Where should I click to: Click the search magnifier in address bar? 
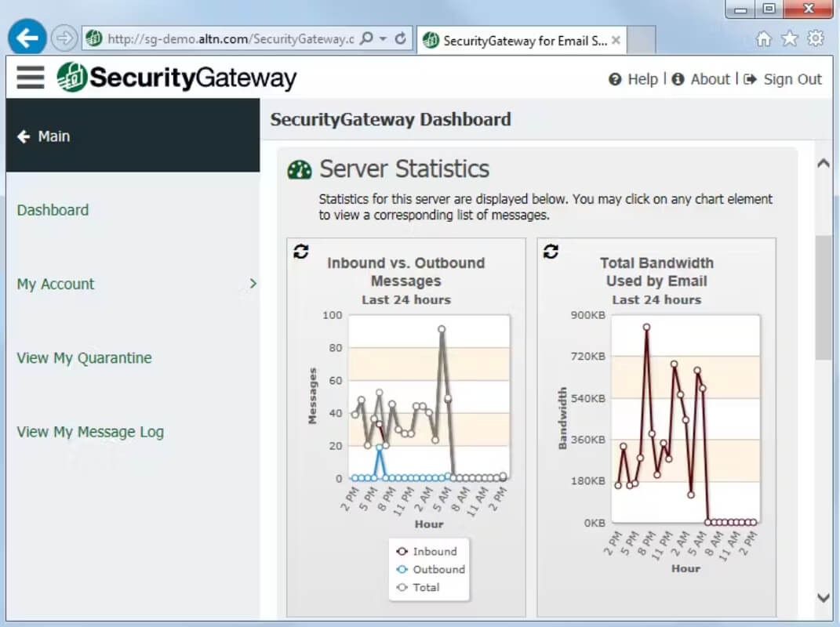tap(366, 38)
